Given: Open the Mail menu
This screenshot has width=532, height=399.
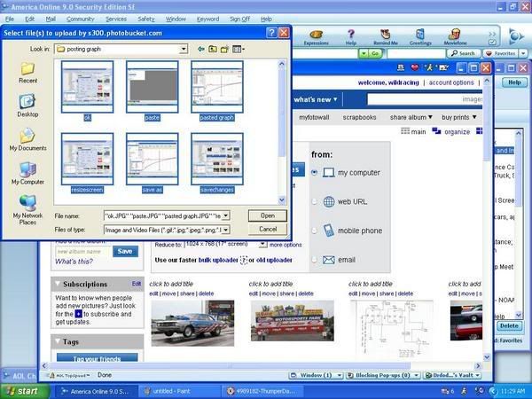Looking at the screenshot, I should click(51, 19).
